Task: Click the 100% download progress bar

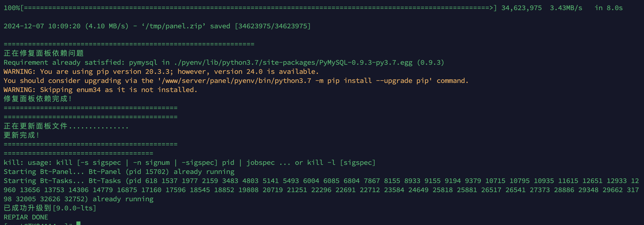Action: (x=250, y=8)
